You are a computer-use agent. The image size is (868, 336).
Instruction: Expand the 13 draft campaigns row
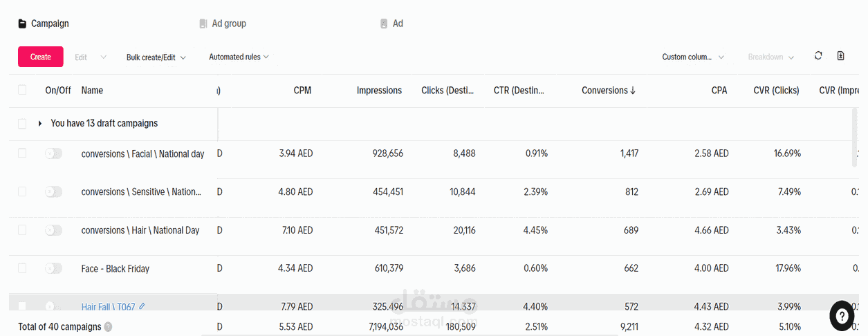point(40,124)
